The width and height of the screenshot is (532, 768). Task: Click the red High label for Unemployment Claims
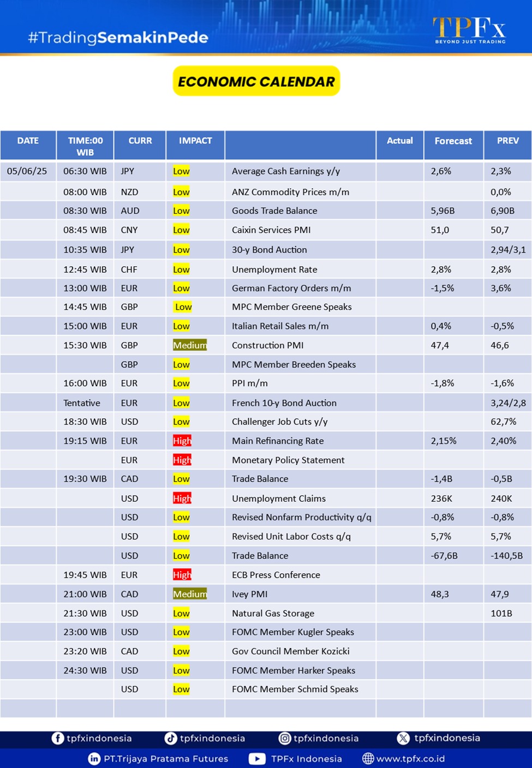pos(182,499)
